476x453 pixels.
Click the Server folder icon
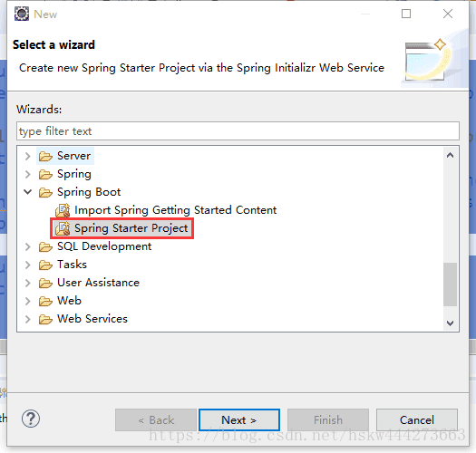point(45,156)
